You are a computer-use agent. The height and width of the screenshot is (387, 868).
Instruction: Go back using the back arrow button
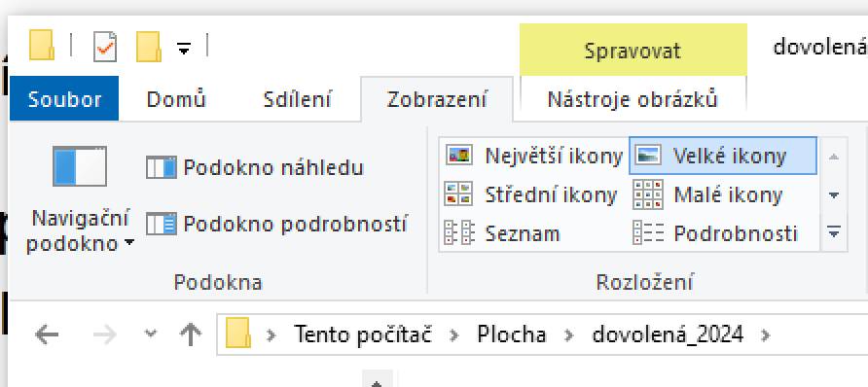[x=47, y=334]
